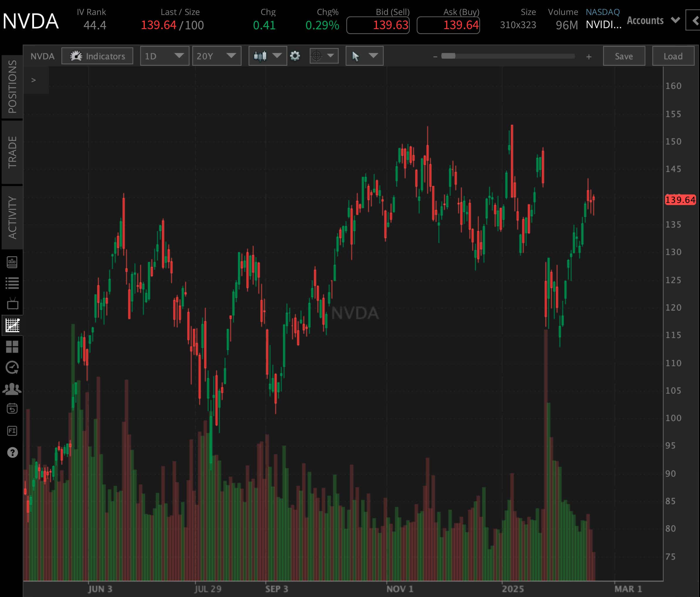The image size is (700, 597).
Task: Click the crosshair targeting icon on the toolbar
Action: pyautogui.click(x=317, y=56)
